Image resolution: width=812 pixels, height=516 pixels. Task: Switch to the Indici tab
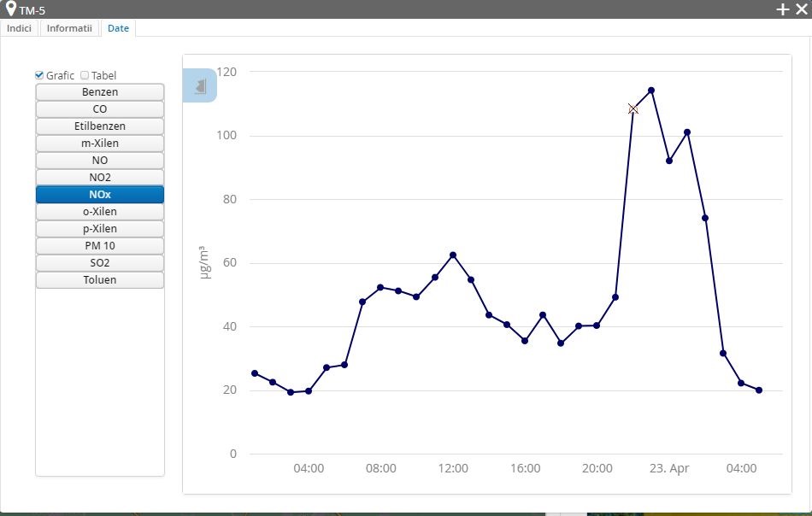(19, 28)
